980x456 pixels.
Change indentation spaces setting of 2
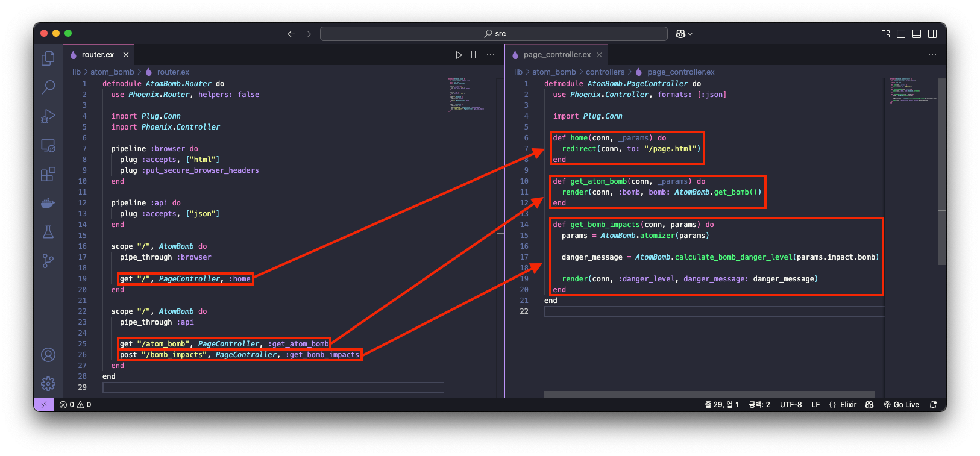tap(759, 405)
